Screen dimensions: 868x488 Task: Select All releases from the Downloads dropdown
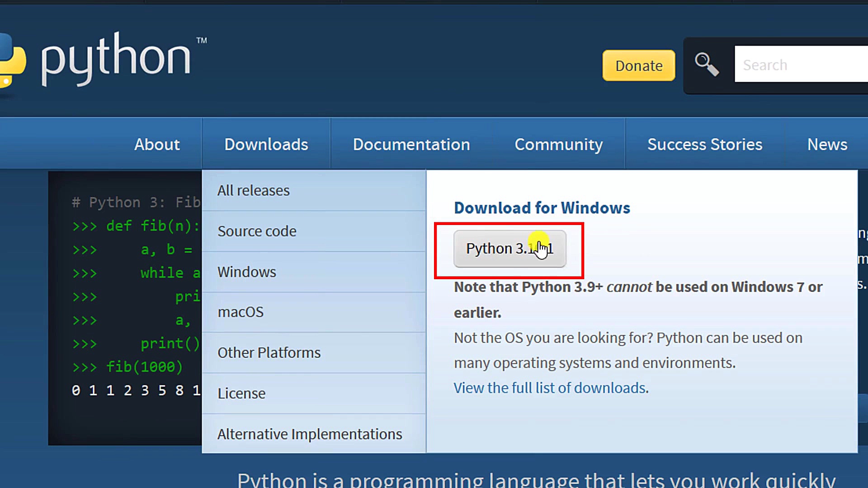314,190
